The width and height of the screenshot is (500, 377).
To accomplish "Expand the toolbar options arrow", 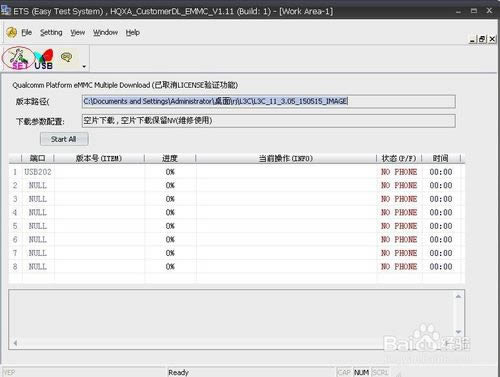I will pyautogui.click(x=84, y=66).
